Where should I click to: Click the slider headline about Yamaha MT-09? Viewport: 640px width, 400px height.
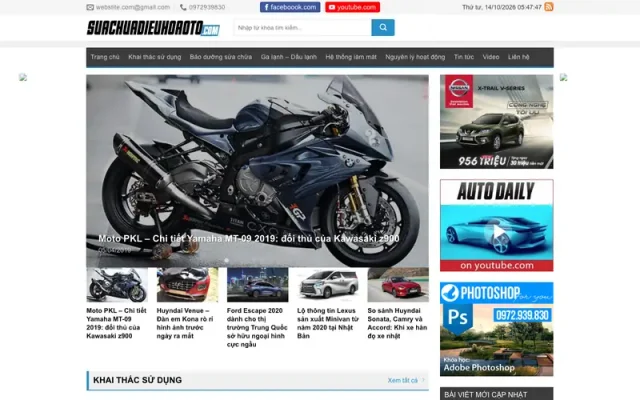point(249,238)
